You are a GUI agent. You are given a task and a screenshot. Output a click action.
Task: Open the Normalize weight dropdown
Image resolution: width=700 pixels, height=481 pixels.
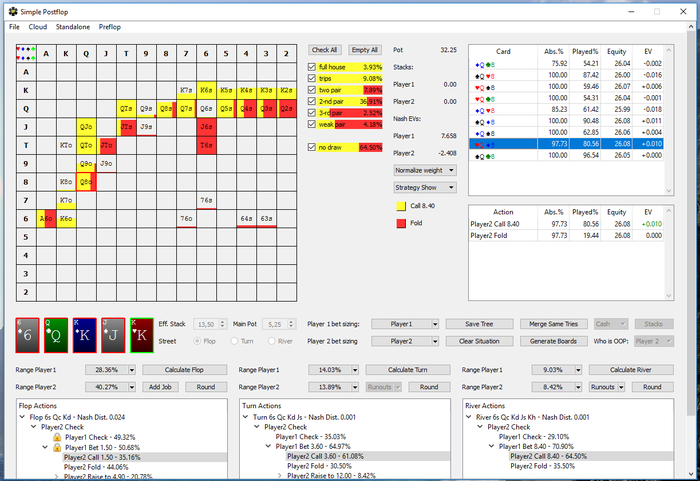click(x=425, y=170)
